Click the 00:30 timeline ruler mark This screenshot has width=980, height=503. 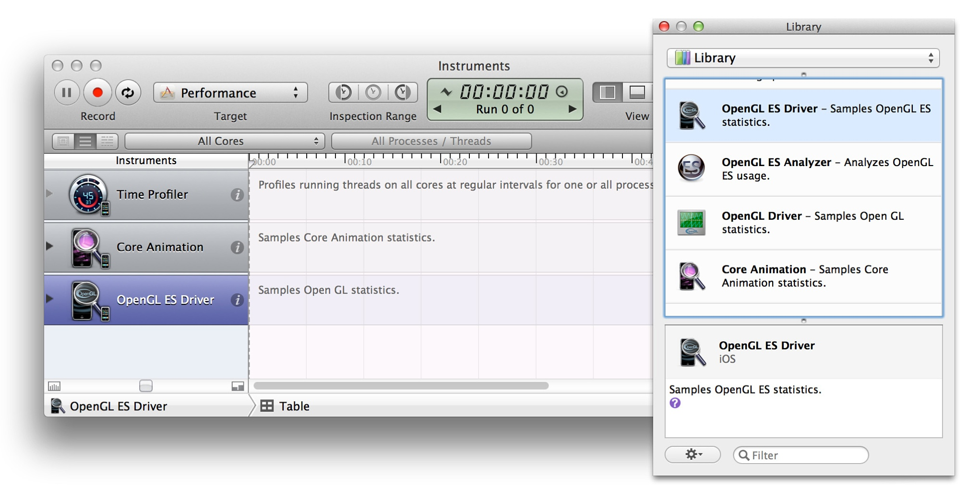point(550,162)
